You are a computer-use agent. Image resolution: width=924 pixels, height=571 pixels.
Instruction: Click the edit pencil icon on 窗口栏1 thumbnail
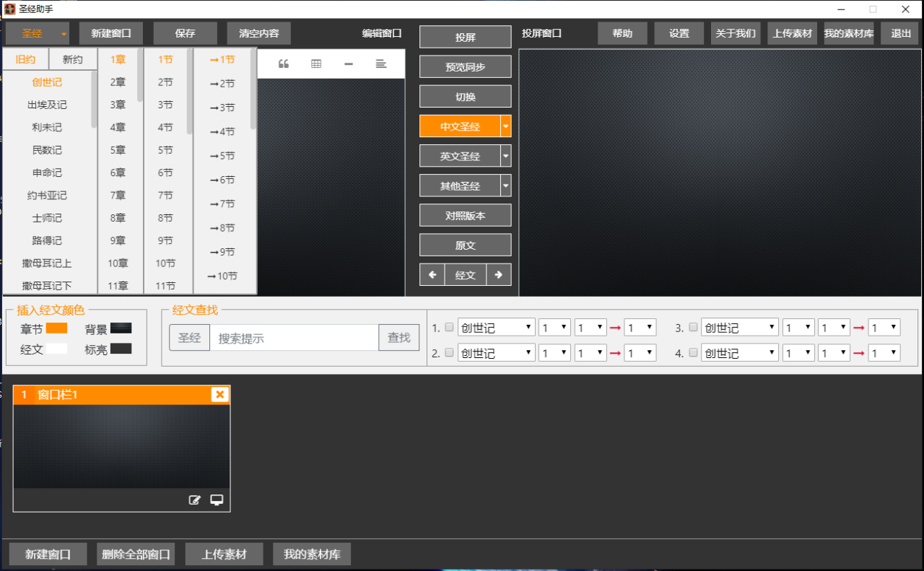pos(194,500)
